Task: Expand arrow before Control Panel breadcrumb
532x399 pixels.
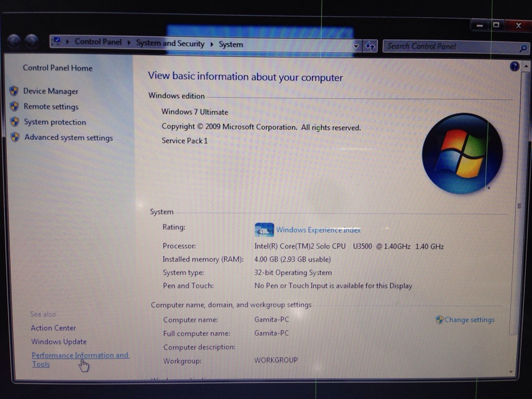Action: click(x=67, y=41)
